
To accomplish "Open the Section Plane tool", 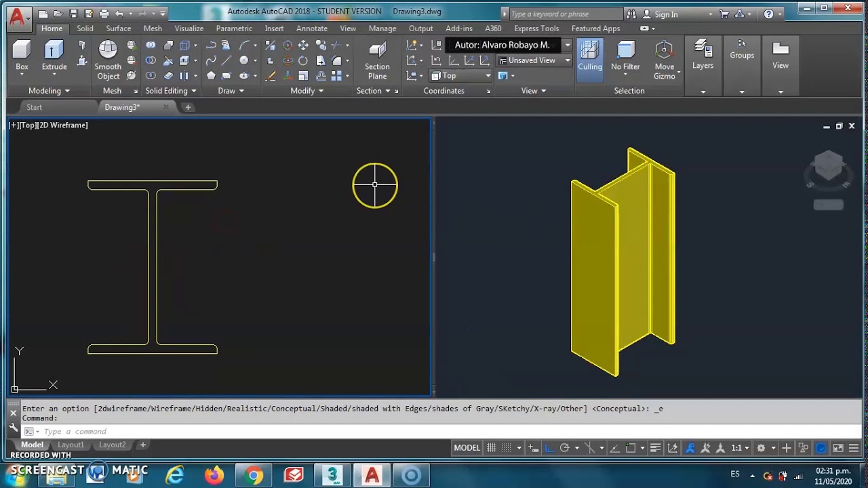I will tap(377, 61).
